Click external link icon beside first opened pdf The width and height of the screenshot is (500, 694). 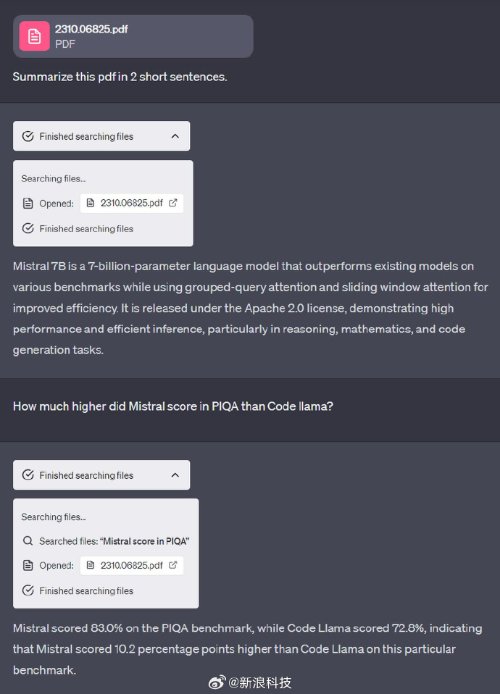tap(173, 203)
